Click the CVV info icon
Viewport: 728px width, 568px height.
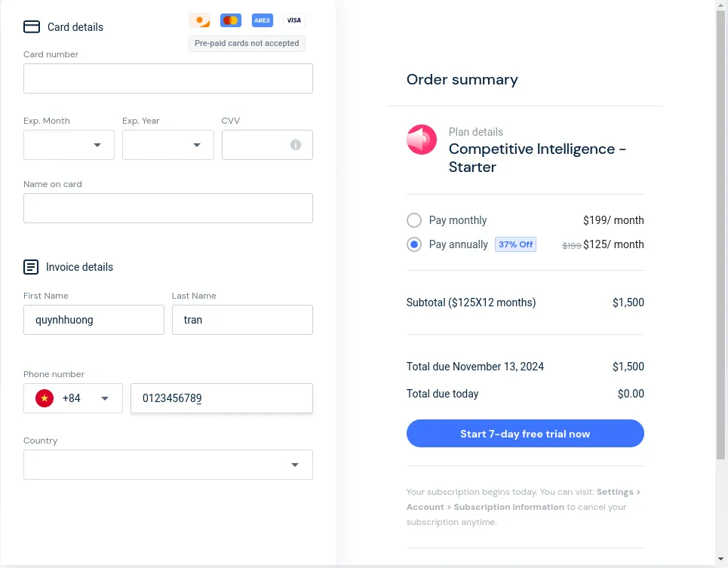pyautogui.click(x=295, y=145)
